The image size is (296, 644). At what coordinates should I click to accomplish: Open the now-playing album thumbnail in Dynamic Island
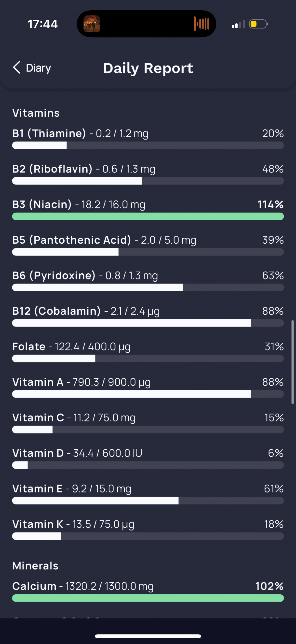pyautogui.click(x=92, y=24)
